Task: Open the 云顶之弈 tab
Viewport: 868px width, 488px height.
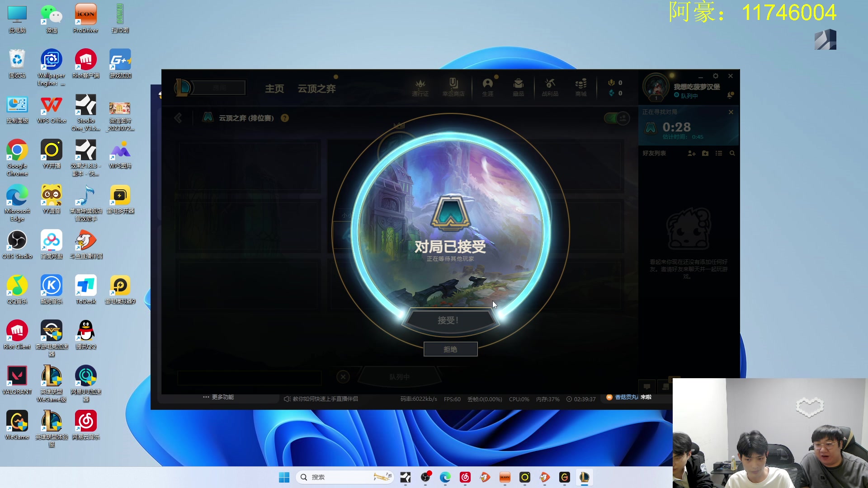Action: click(316, 89)
